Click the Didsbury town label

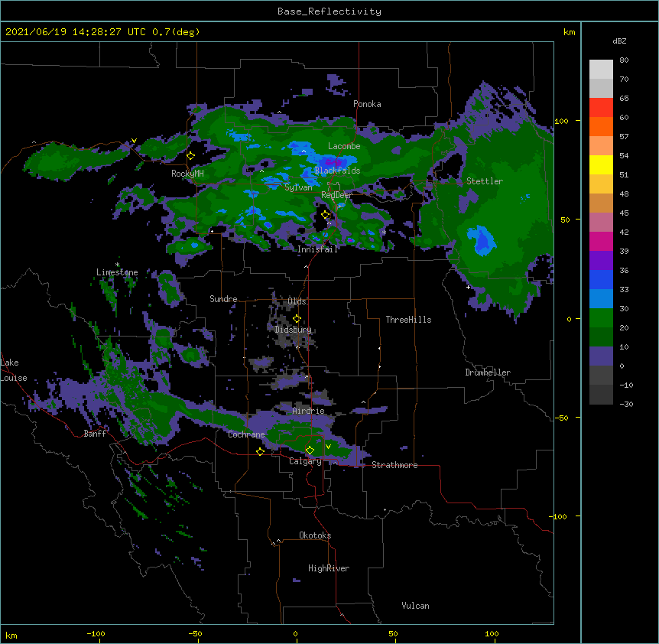click(x=293, y=330)
